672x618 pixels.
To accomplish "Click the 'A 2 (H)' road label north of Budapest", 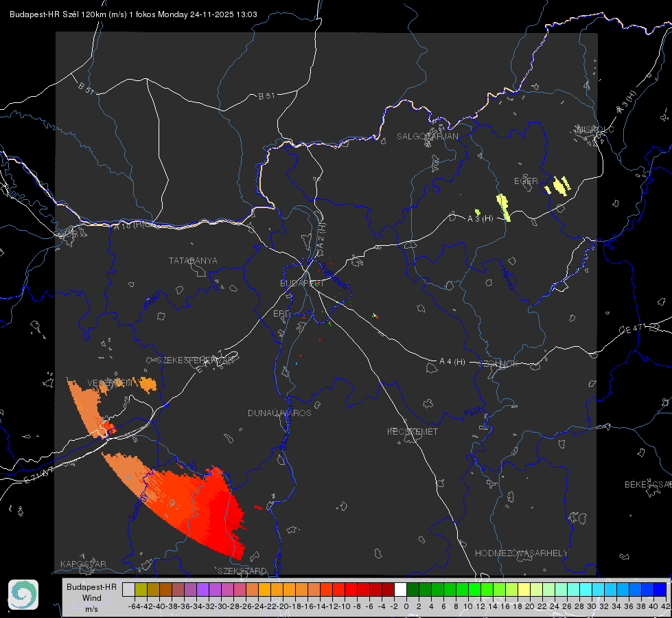I will (321, 236).
